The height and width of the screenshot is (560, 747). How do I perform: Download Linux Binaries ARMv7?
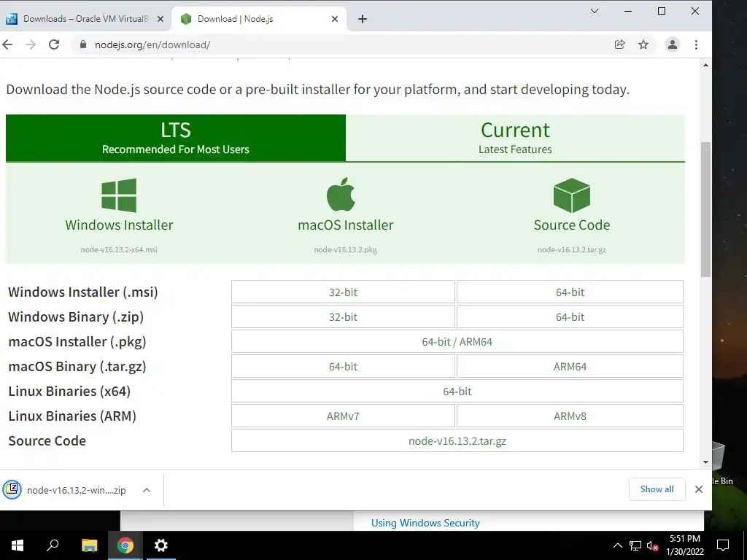pyautogui.click(x=343, y=416)
